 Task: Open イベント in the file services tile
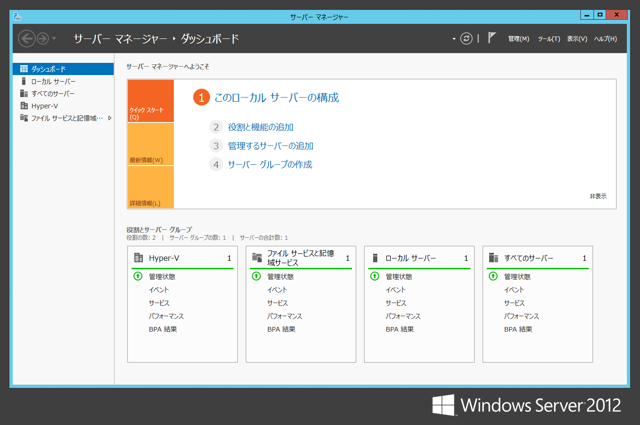coord(277,290)
